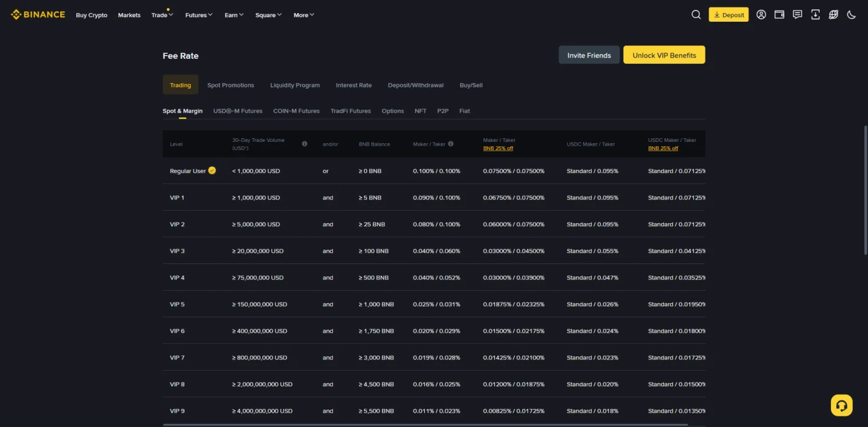The image size is (868, 427).
Task: Select the Spot & Margin sub-tab
Action: pos(182,111)
